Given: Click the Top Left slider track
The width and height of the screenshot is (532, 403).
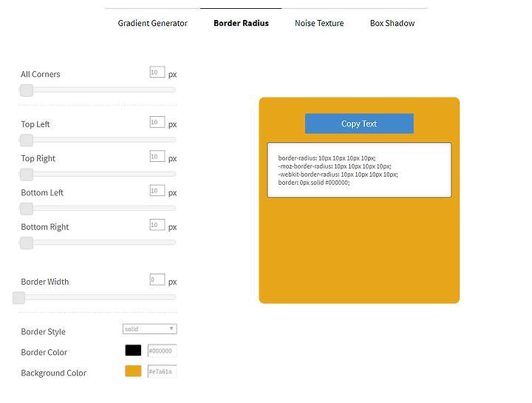Looking at the screenshot, I should point(98,140).
